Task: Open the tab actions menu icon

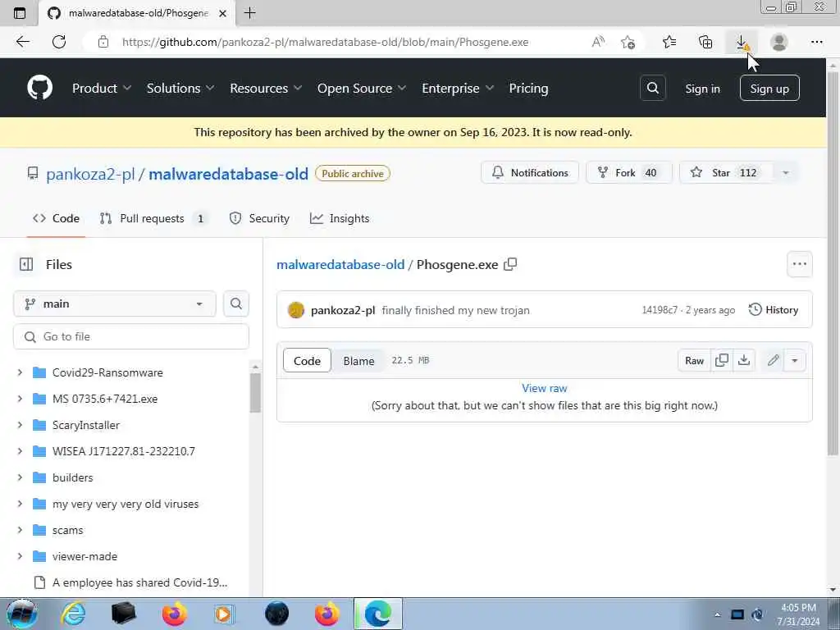Action: tap(20, 13)
